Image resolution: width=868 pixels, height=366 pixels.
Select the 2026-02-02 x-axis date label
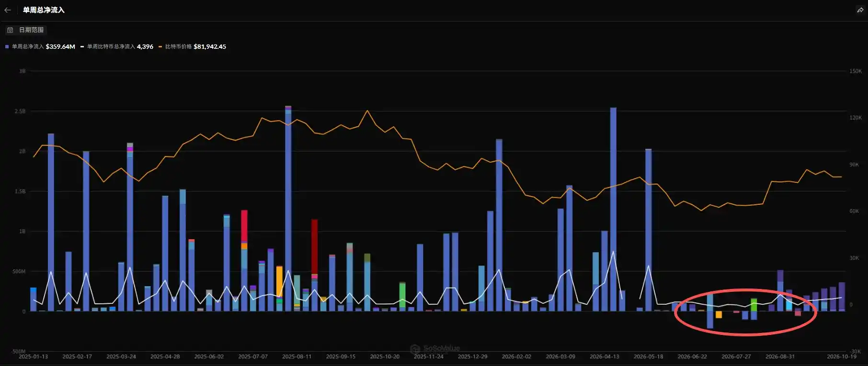click(x=516, y=357)
